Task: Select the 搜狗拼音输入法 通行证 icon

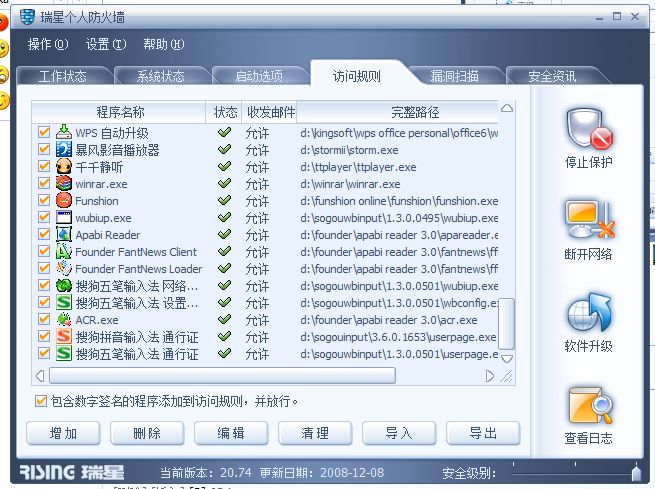Action: [64, 336]
